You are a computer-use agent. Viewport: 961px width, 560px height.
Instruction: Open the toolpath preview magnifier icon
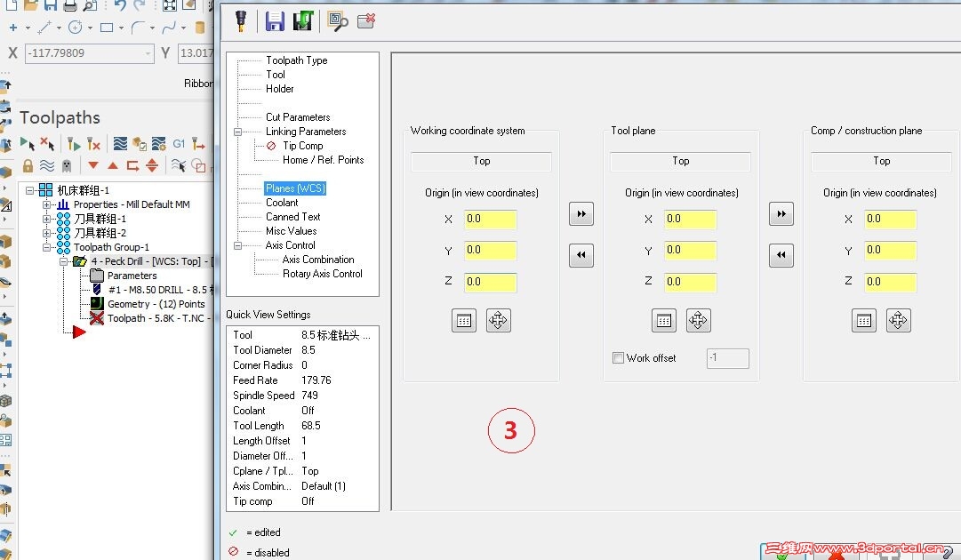(x=337, y=20)
